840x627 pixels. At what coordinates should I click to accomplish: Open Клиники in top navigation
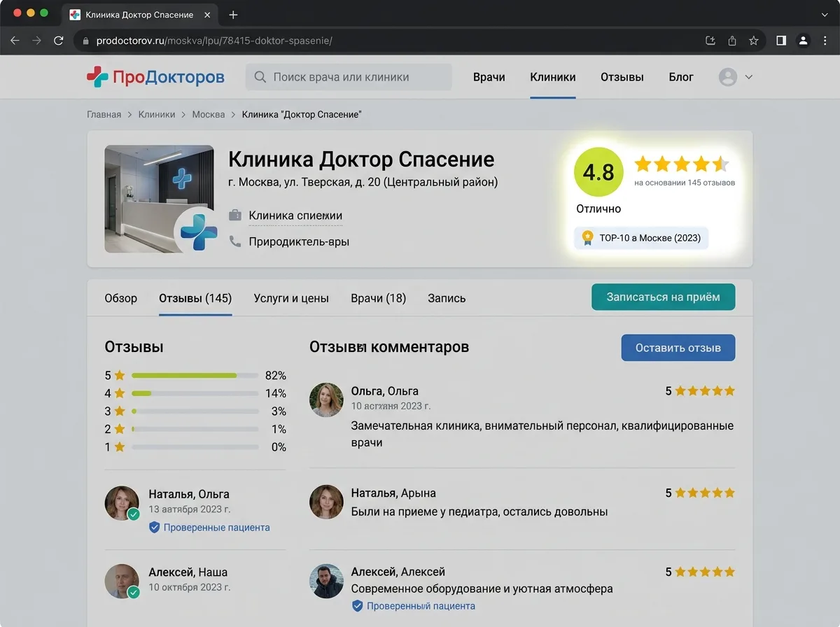click(x=553, y=77)
